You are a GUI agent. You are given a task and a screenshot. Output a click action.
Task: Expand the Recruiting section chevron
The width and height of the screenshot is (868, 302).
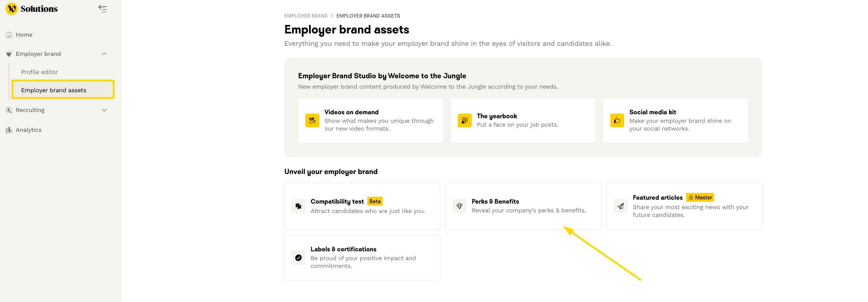pos(104,110)
